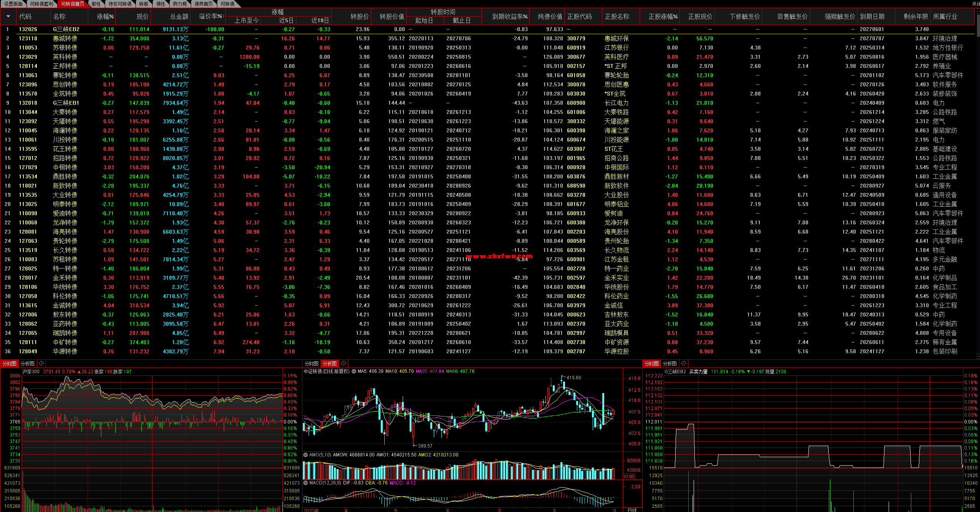This screenshot has height=512, width=980.
Task: Select 分析图 tab in the G三峡EB2 panel
Action: click(x=670, y=364)
